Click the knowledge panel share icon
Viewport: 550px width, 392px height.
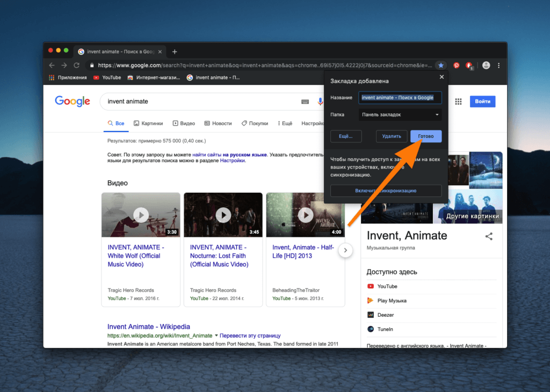[x=489, y=236]
